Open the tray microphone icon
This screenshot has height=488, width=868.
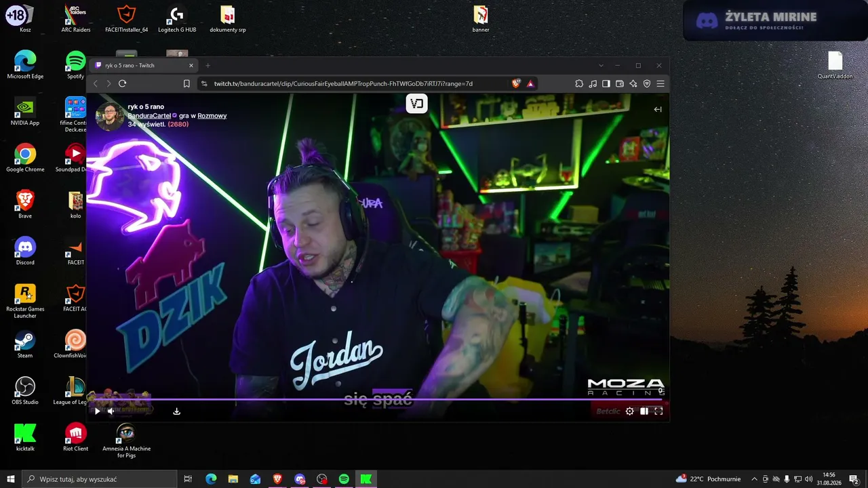[787, 479]
